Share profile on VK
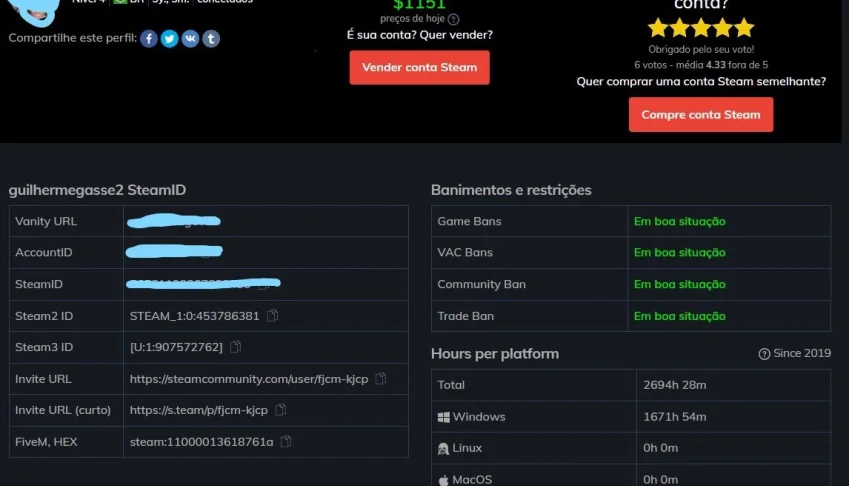Screen dimensions: 849x486 coord(190,38)
